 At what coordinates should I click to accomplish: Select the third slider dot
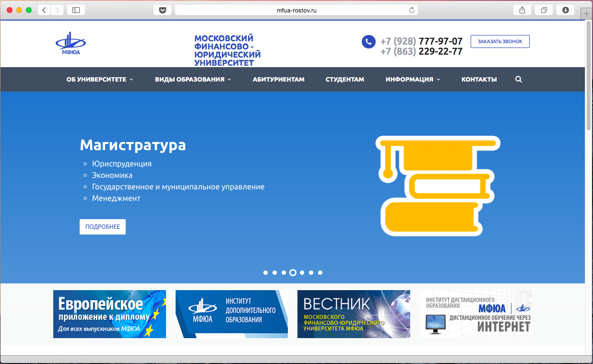(x=284, y=272)
